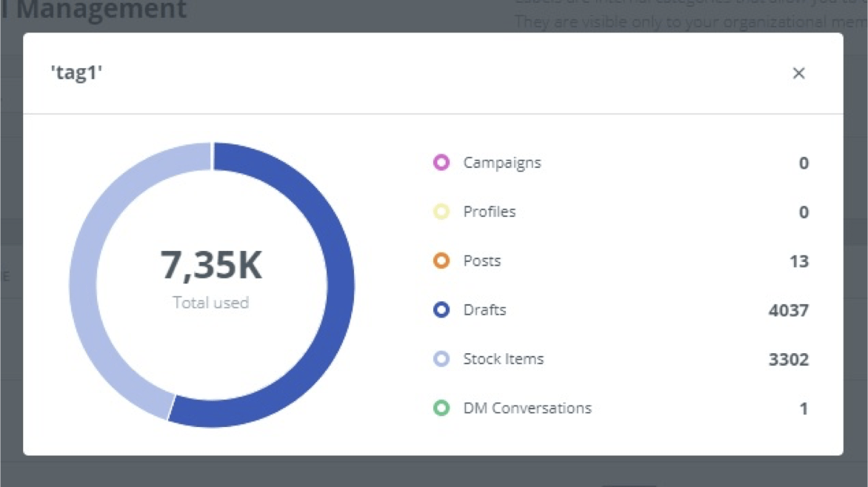Click the 'tag1' dialog title
Viewport: 868px width, 487px height.
(76, 73)
